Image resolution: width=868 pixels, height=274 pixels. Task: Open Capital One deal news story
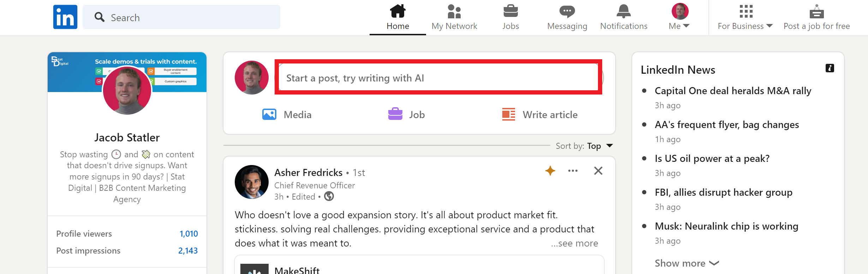point(733,91)
